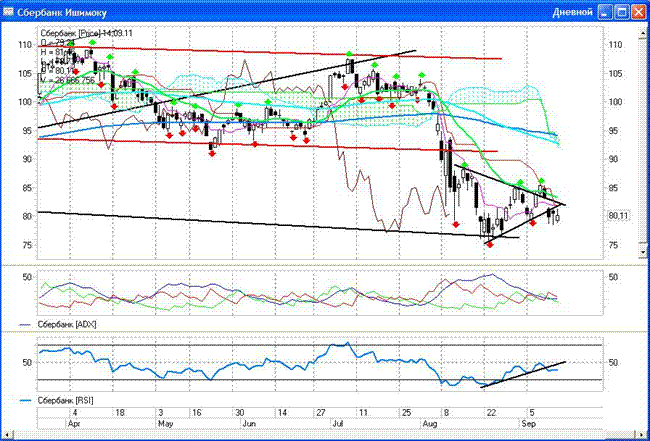Click the red sell marker below 75 low

(x=490, y=245)
